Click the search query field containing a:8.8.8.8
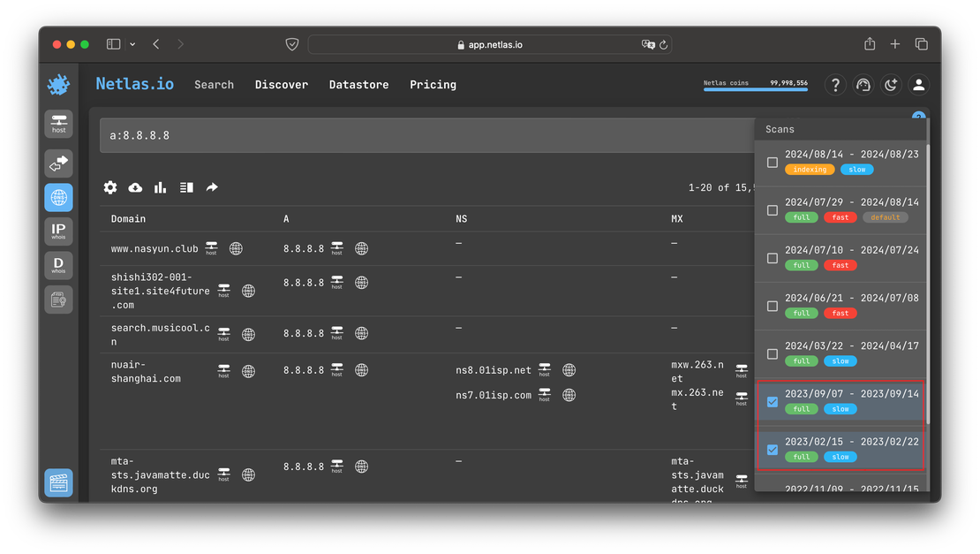The image size is (980, 554). [x=424, y=135]
